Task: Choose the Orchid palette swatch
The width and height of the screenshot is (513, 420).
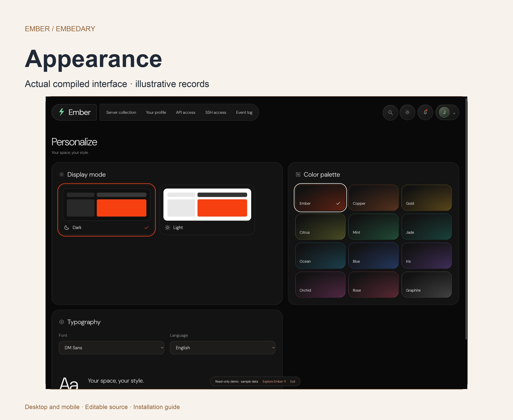Action: [320, 285]
